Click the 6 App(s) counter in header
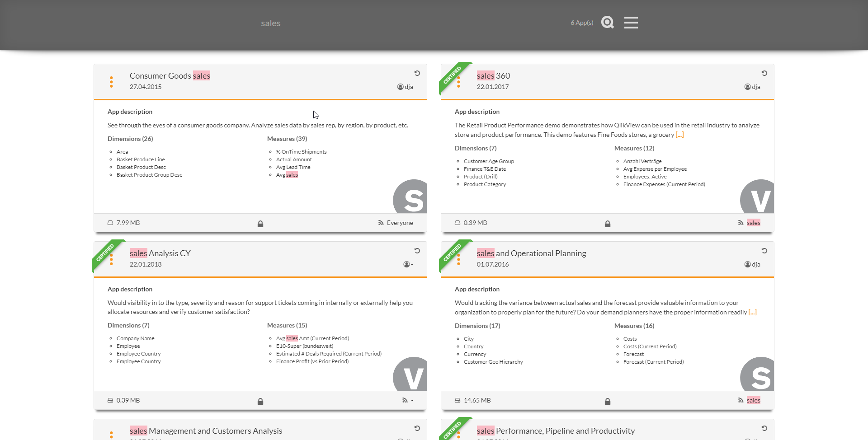The image size is (868, 440). pyautogui.click(x=582, y=23)
